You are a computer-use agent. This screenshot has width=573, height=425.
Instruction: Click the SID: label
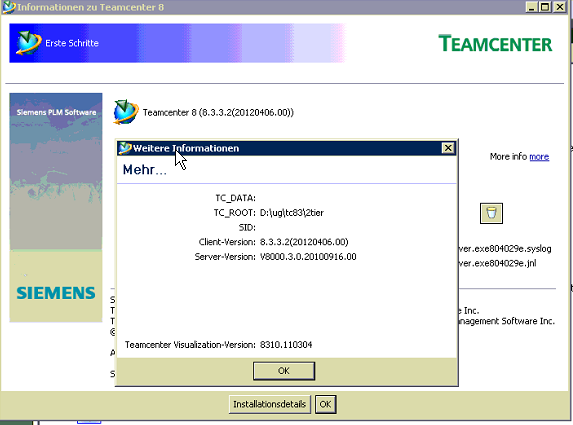[x=247, y=227]
